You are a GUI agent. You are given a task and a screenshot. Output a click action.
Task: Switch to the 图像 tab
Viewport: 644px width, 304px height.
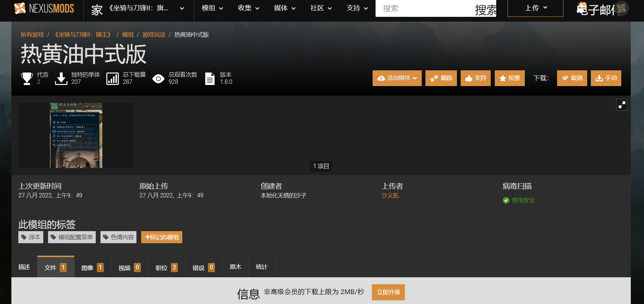tap(93, 267)
